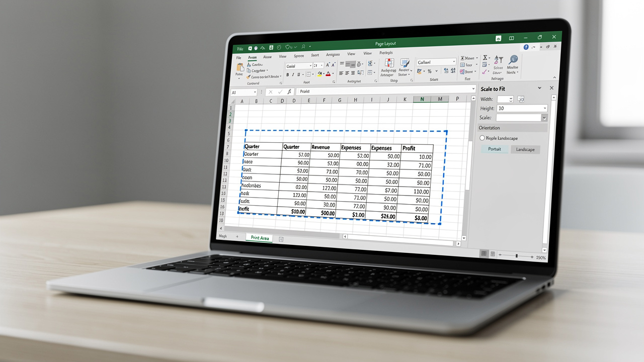This screenshot has height=362, width=644.
Task: Click the Profit header cell
Action: [x=417, y=148]
